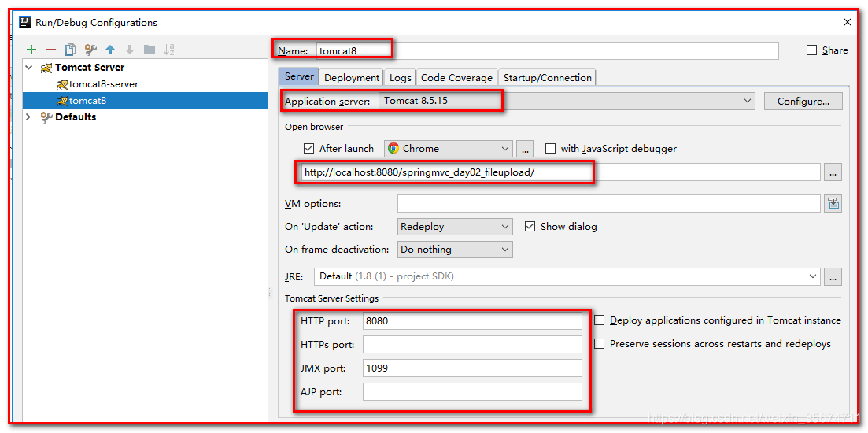
Task: Click the VM options input field
Action: pyautogui.click(x=608, y=204)
